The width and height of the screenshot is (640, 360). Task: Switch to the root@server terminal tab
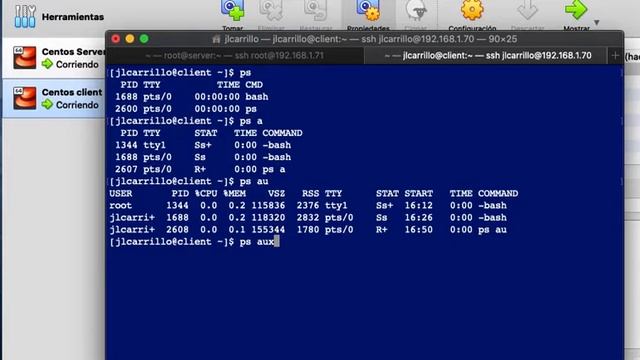[235, 56]
